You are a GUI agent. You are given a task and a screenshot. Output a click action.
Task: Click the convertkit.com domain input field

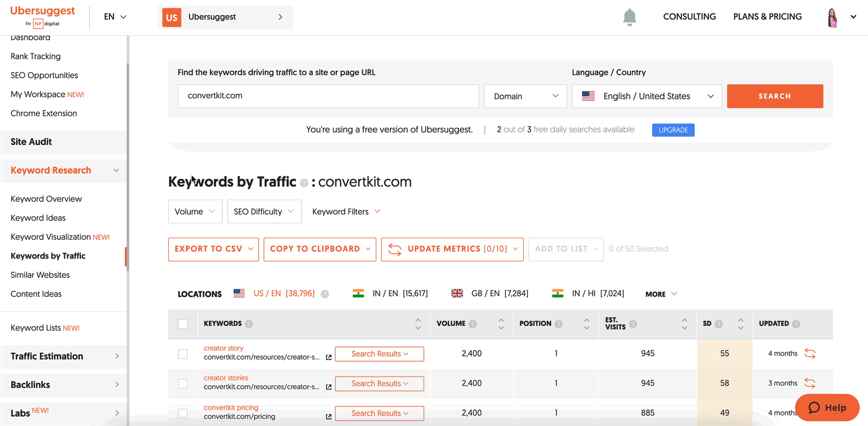tap(328, 96)
